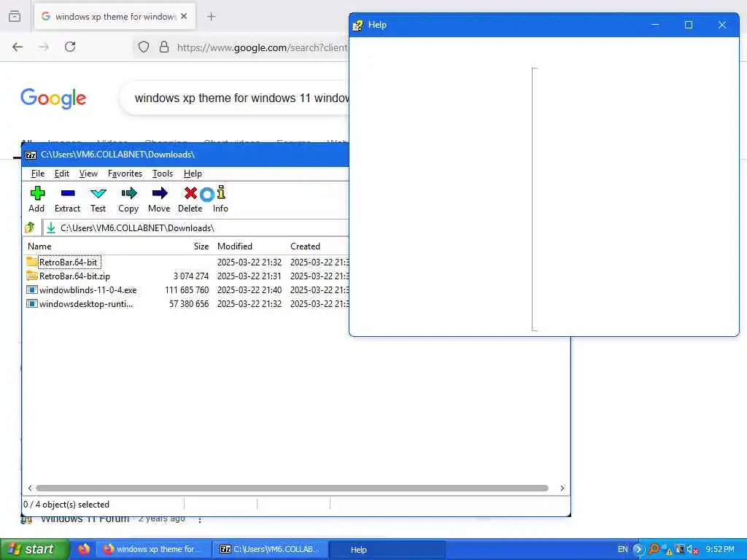Run the Test tool in 7-Zip

point(98,193)
